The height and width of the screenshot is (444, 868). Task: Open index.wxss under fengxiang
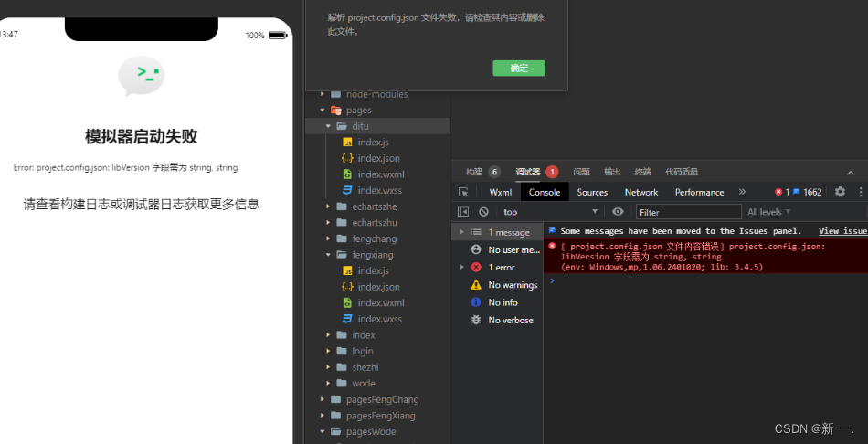[x=378, y=319]
